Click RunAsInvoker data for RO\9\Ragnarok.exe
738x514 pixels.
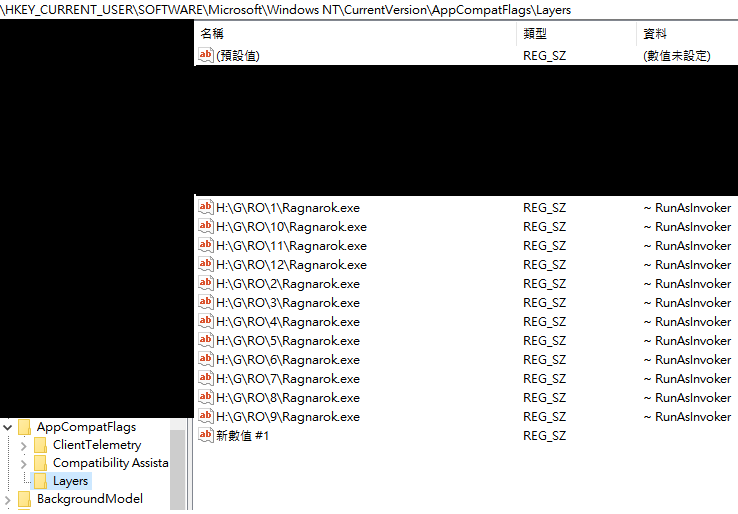688,417
